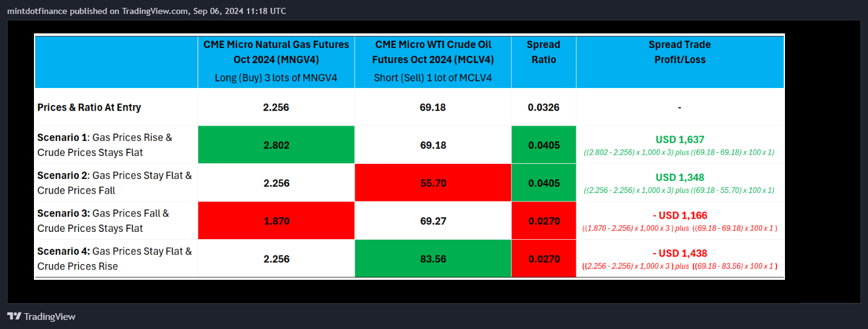Viewport: 868px width, 329px height.
Task: Click the formula under USD 1,348
Action: pos(679,190)
